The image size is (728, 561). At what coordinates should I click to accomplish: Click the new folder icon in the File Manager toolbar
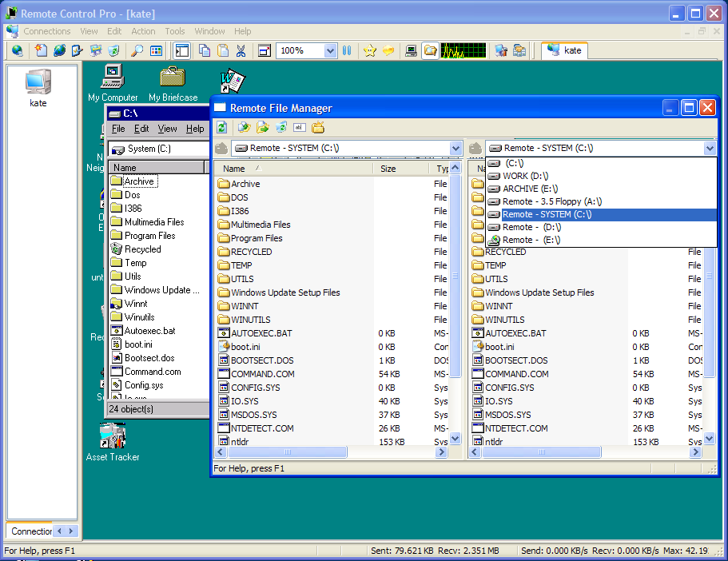pyautogui.click(x=318, y=127)
